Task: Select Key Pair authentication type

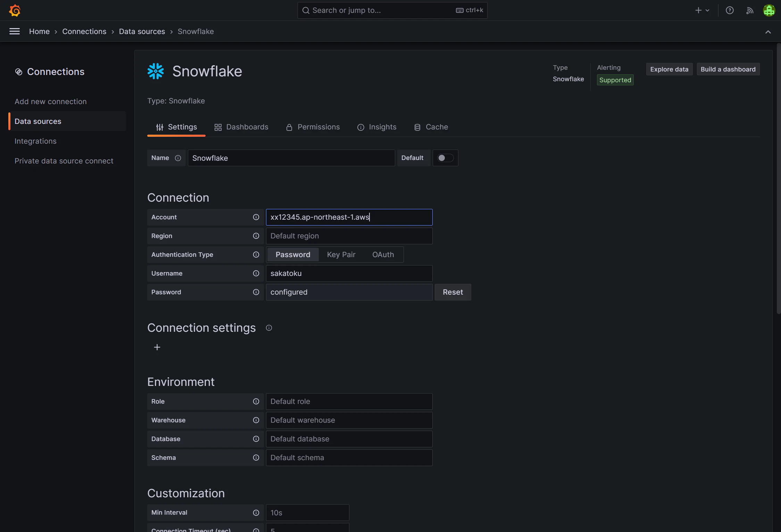Action: point(341,255)
